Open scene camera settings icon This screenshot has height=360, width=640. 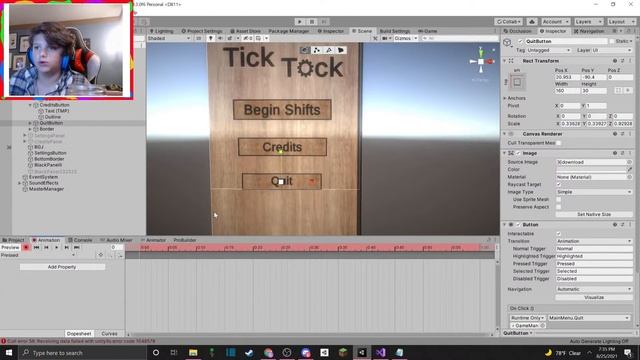pyautogui.click(x=385, y=38)
